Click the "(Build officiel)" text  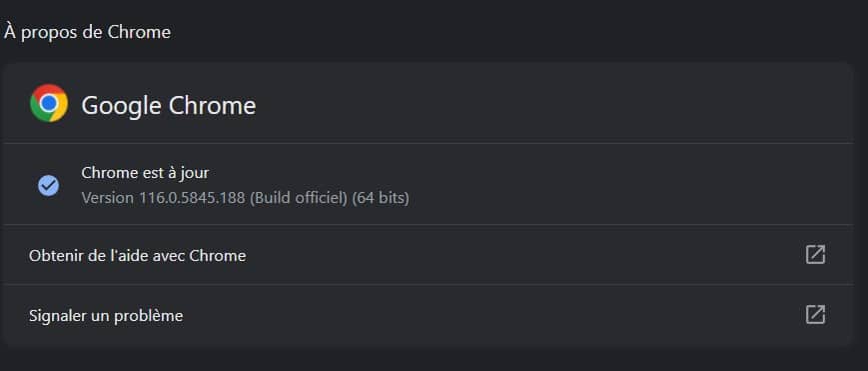(x=299, y=198)
